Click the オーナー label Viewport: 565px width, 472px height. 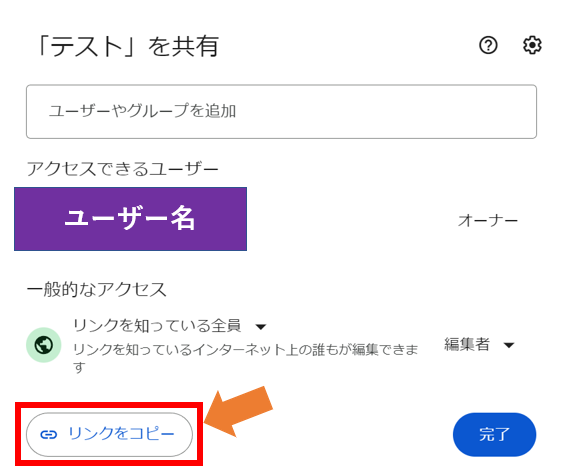click(488, 220)
